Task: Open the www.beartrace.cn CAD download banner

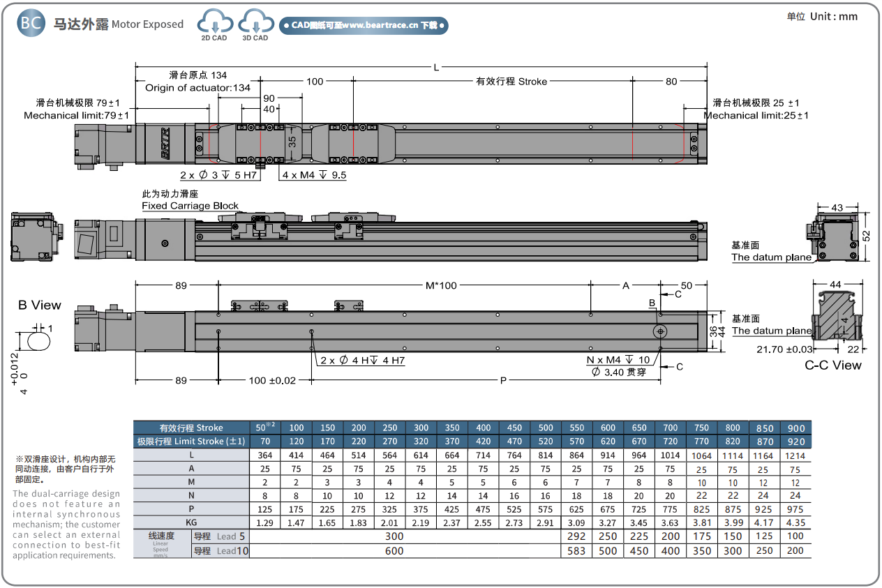Action: (x=364, y=26)
